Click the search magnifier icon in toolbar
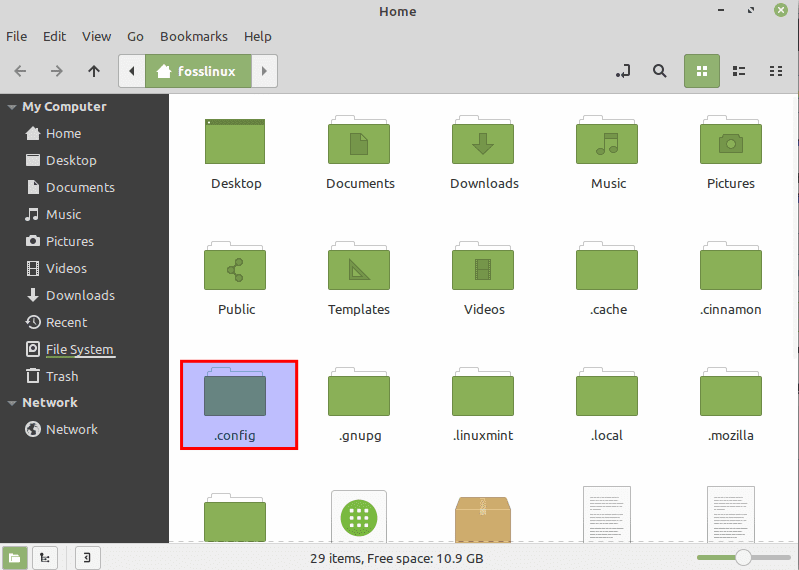This screenshot has width=799, height=570. (659, 71)
